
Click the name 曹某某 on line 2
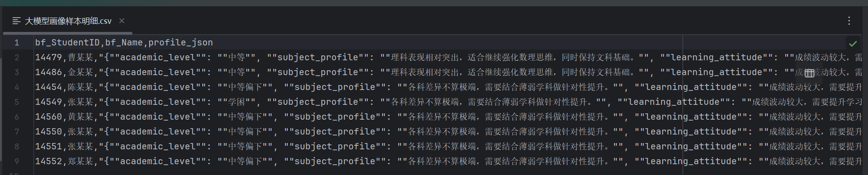(x=80, y=57)
